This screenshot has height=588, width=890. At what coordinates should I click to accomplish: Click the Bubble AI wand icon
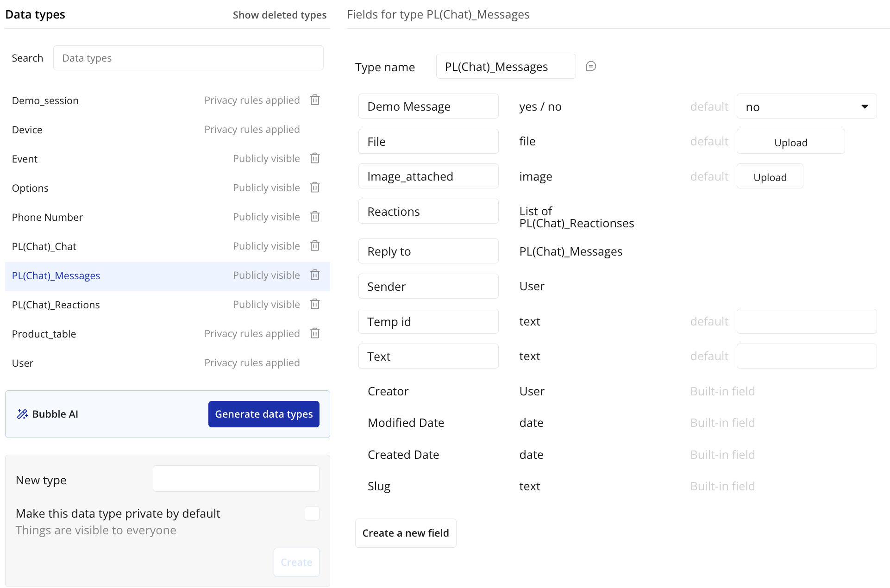(22, 414)
